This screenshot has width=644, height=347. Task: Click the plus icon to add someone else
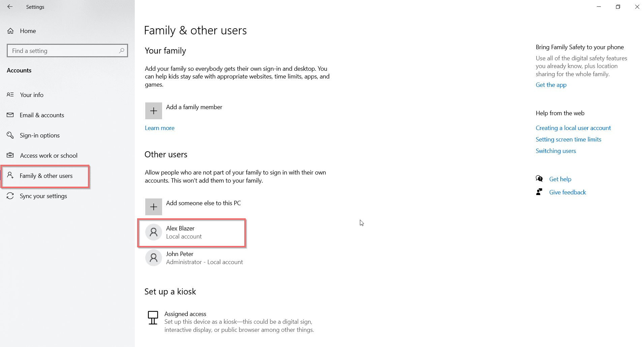coord(153,207)
